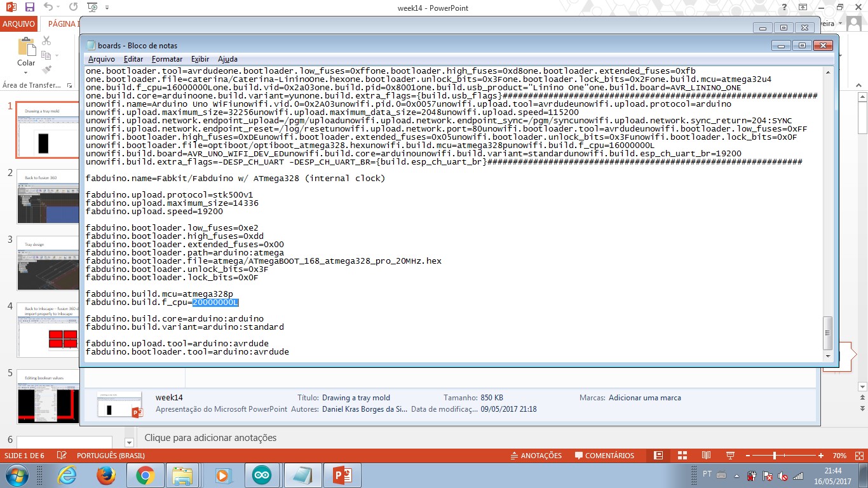
Task: Click the line 'fabduino.bootloader.lock_bits=0x0F'
Action: click(172, 278)
